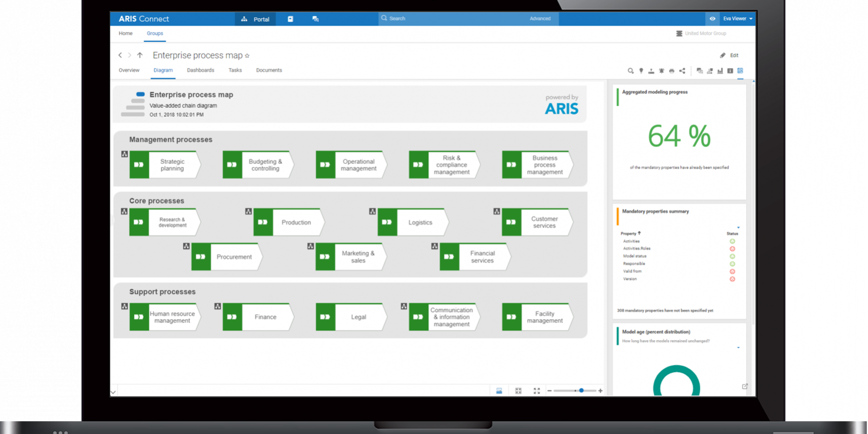The width and height of the screenshot is (868, 434).
Task: Expand the Mandatory properties summary sort dropdown
Action: click(738, 228)
